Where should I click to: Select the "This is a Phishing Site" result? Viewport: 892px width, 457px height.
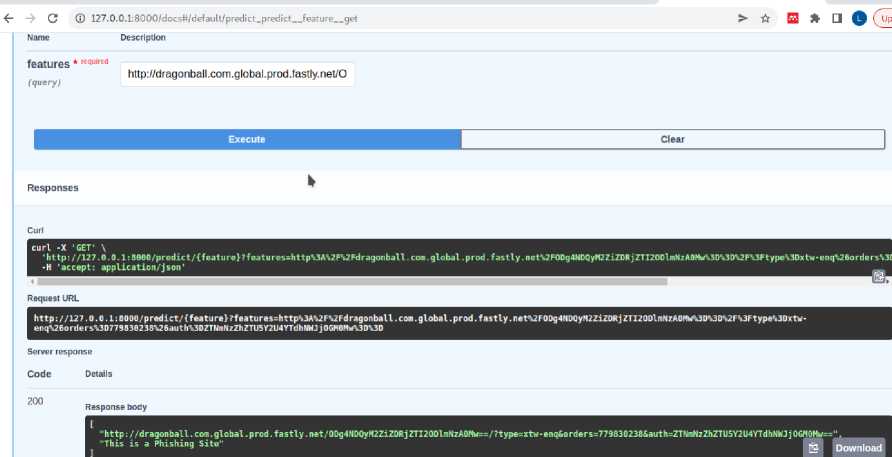[x=162, y=443]
